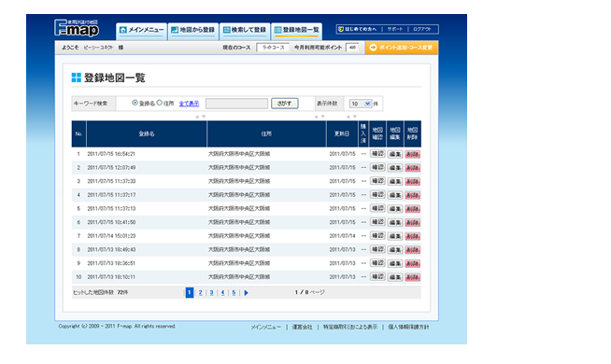Screen dimensions: 611x364
Task: Go to page 4 in pagination
Action: coord(222,293)
